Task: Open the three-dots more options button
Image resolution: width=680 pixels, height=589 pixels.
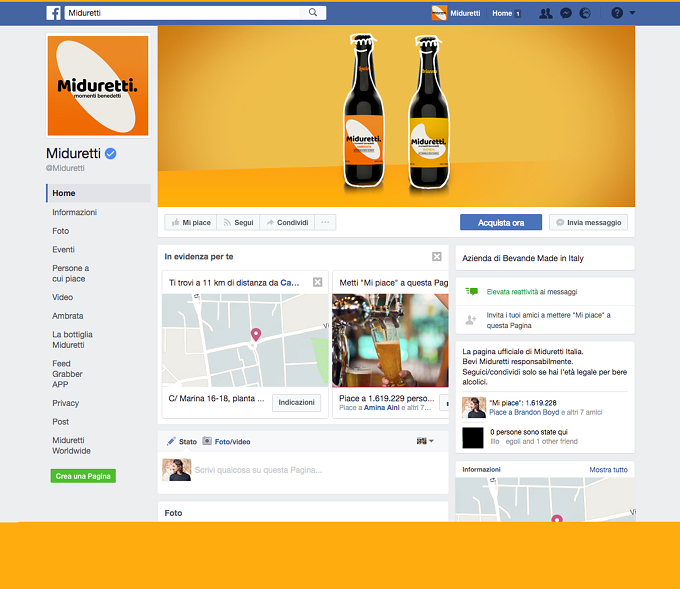Action: pyautogui.click(x=325, y=223)
